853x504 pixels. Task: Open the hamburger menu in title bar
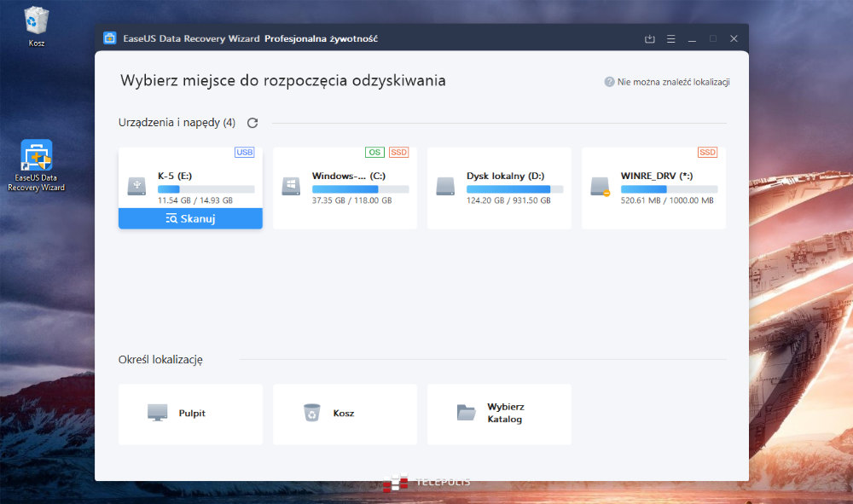(671, 39)
